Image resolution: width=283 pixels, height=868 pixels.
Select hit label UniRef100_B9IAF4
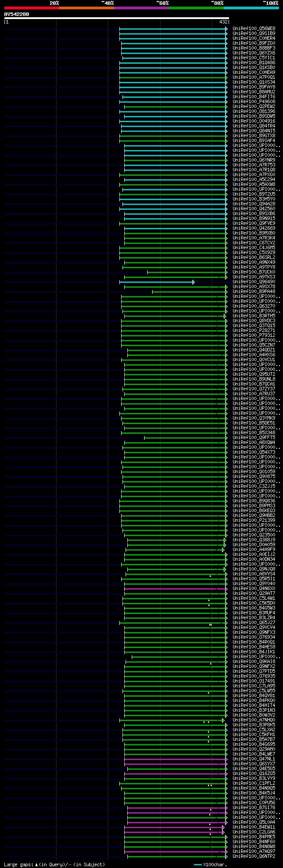(x=254, y=141)
